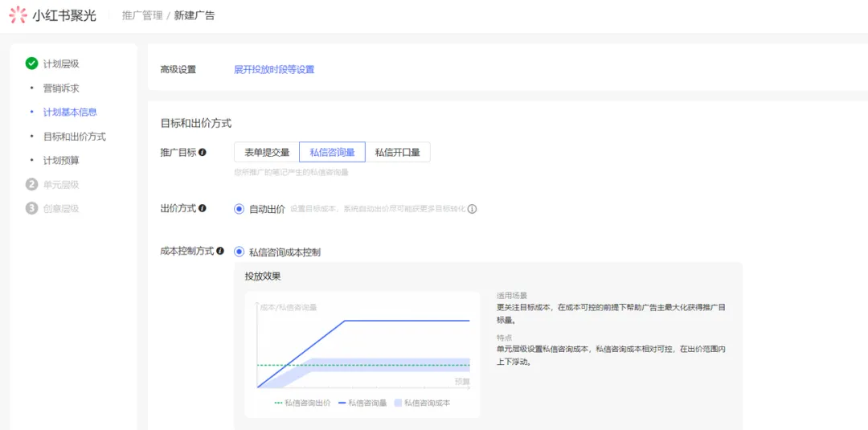Click the step 3 circle for 创意层级
Viewport: 868px width, 430px height.
tap(31, 208)
